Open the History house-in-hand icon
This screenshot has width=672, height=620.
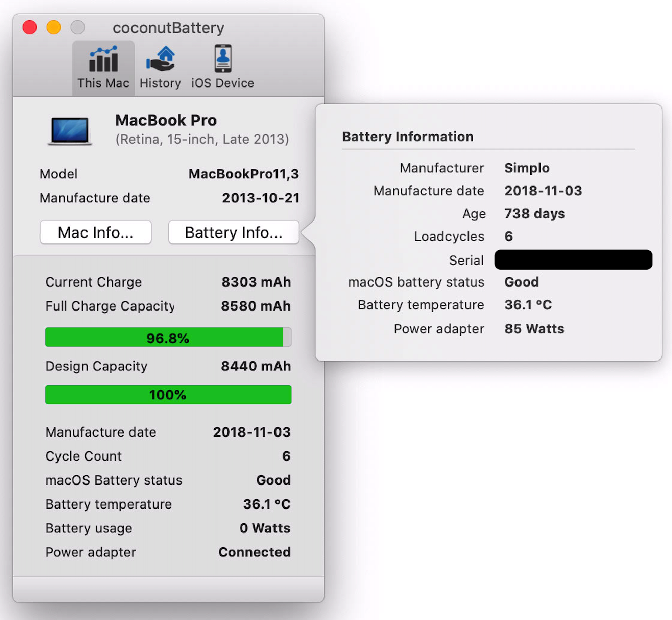click(x=160, y=59)
